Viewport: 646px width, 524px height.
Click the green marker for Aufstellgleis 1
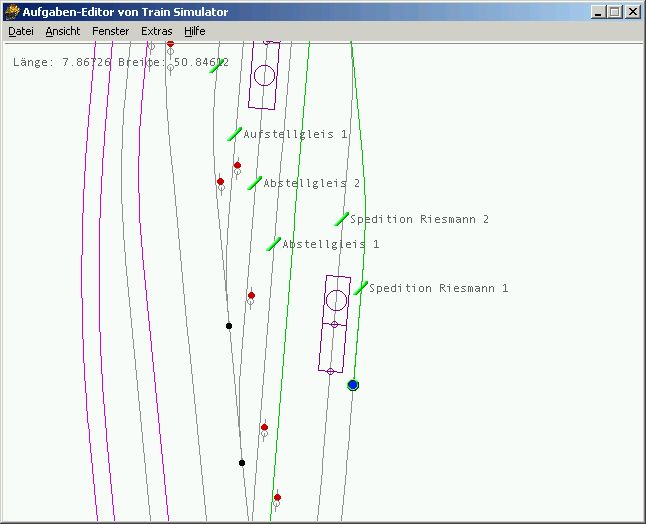pos(234,134)
